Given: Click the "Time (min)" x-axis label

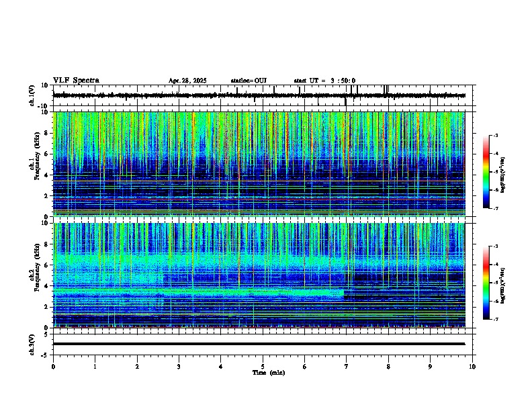Looking at the screenshot, I should (x=269, y=373).
